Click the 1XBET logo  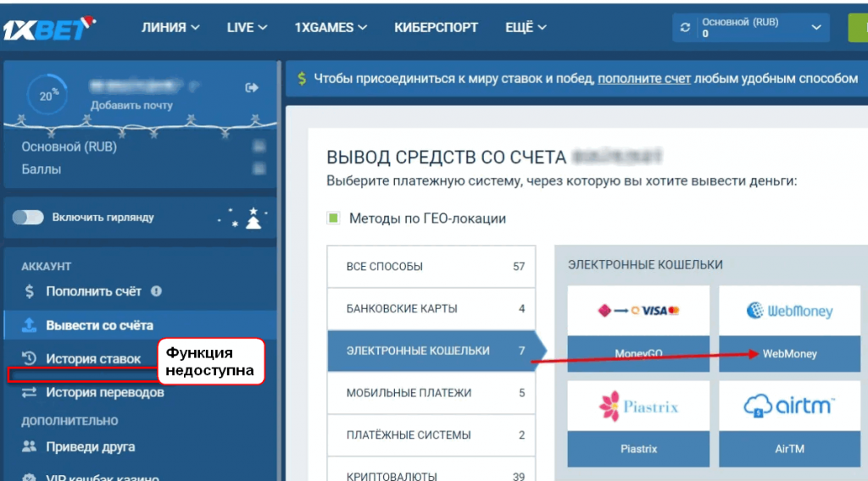coord(49,27)
